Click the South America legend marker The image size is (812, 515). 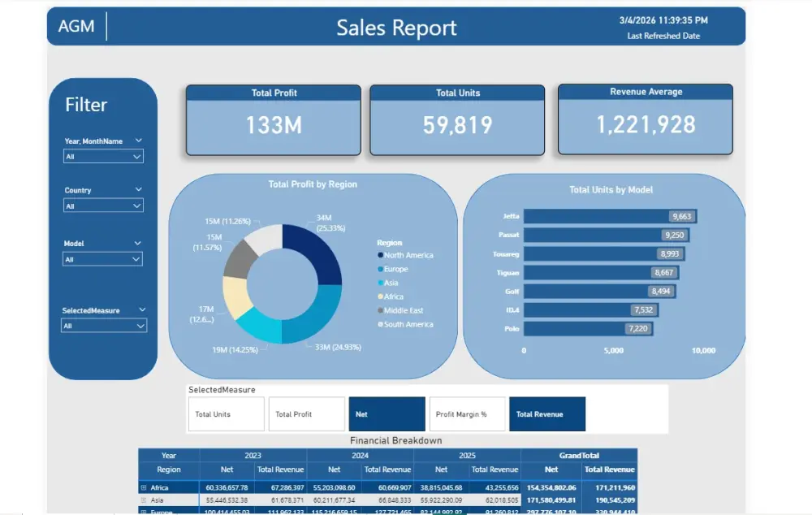(381, 324)
